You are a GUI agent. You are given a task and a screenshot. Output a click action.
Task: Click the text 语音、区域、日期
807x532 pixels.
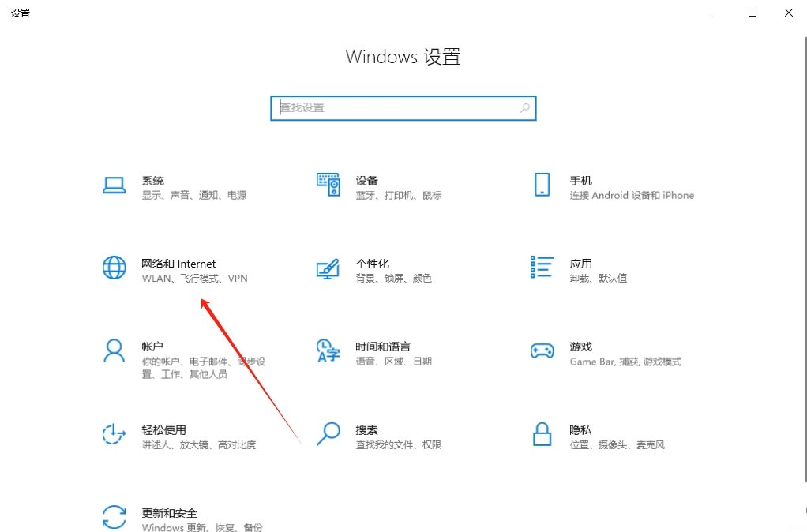click(x=394, y=362)
